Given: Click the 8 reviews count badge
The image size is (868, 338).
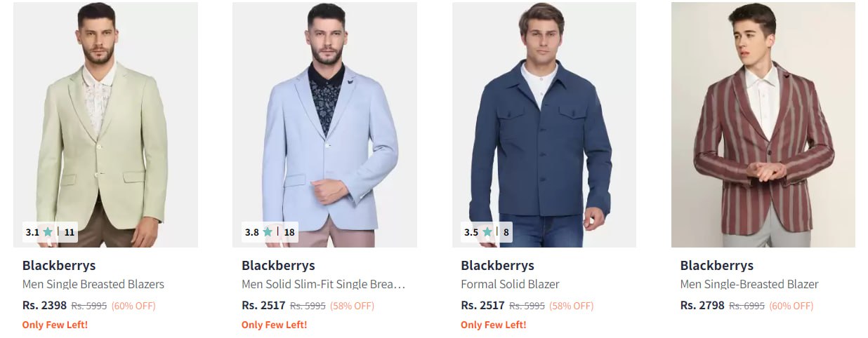Looking at the screenshot, I should [x=506, y=232].
